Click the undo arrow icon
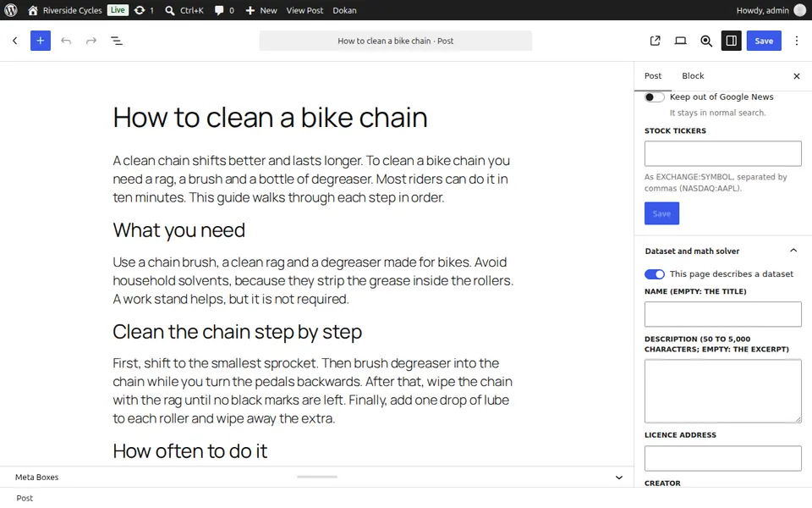This screenshot has width=812, height=508. point(66,41)
